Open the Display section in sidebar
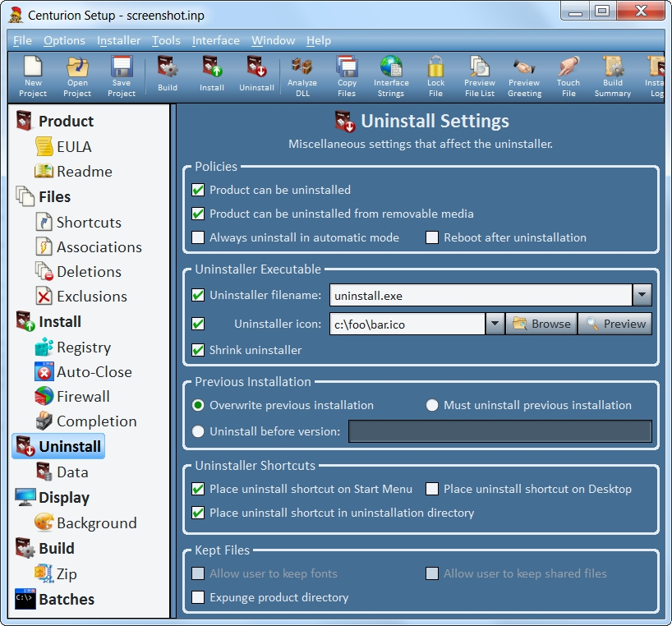This screenshot has height=626, width=672. pos(53,497)
